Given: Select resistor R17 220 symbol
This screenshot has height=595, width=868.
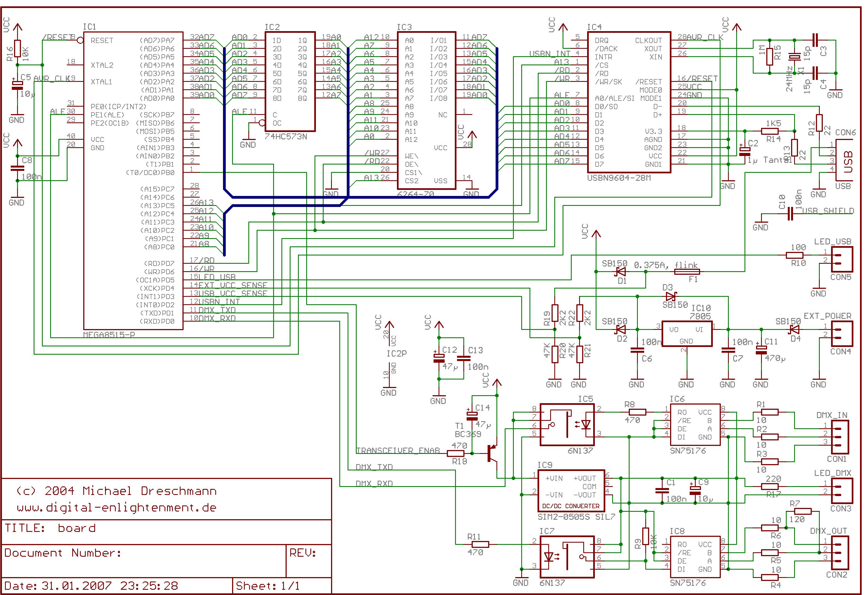Looking at the screenshot, I should pyautogui.click(x=770, y=487).
